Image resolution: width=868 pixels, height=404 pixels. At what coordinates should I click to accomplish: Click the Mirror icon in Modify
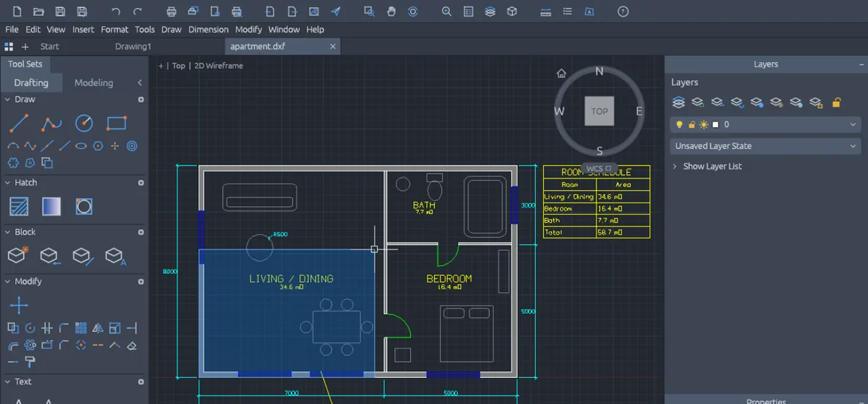pyautogui.click(x=98, y=328)
